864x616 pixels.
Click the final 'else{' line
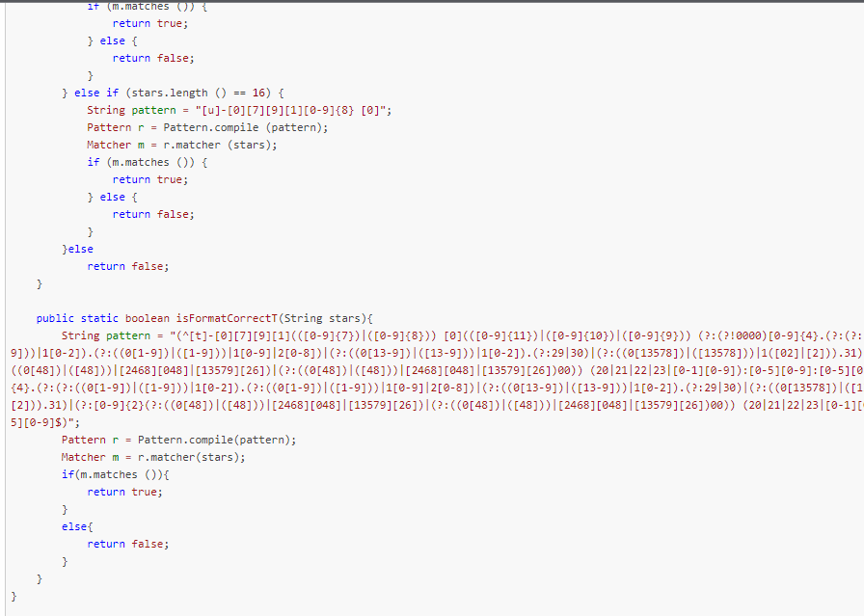[77, 526]
